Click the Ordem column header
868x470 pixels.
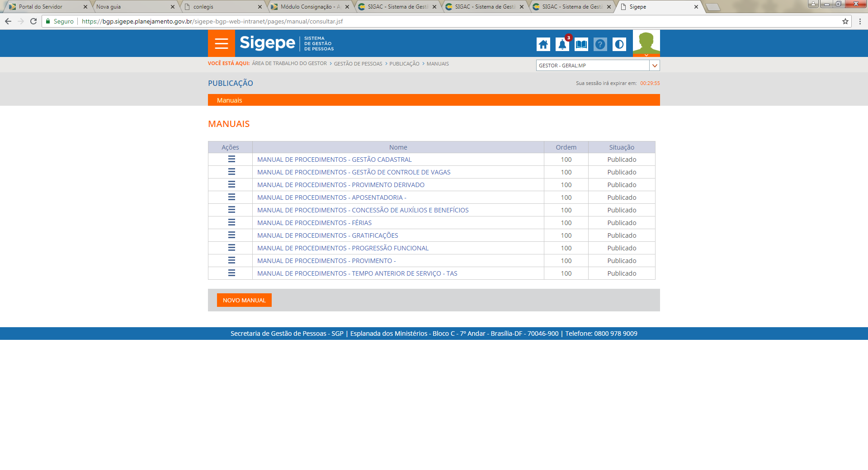pyautogui.click(x=566, y=147)
